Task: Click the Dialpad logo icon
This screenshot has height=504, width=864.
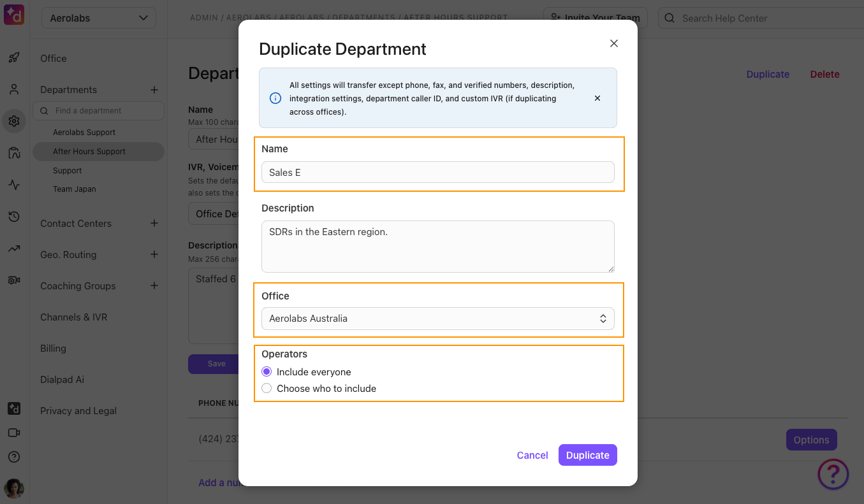Action: (14, 14)
